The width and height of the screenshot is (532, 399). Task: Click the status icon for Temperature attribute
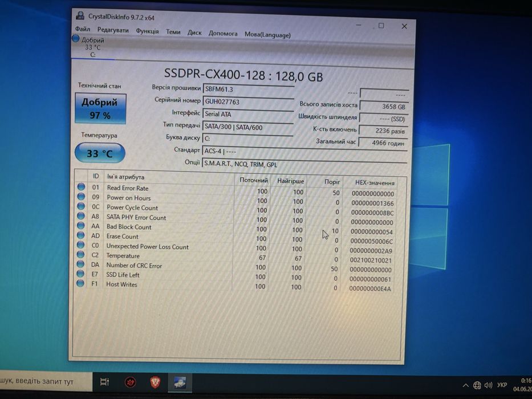pos(80,254)
